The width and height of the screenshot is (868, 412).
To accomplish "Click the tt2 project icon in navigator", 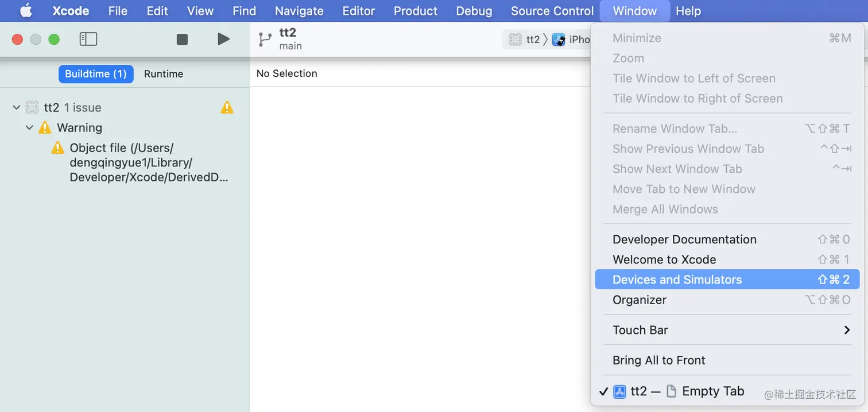I will coord(33,107).
